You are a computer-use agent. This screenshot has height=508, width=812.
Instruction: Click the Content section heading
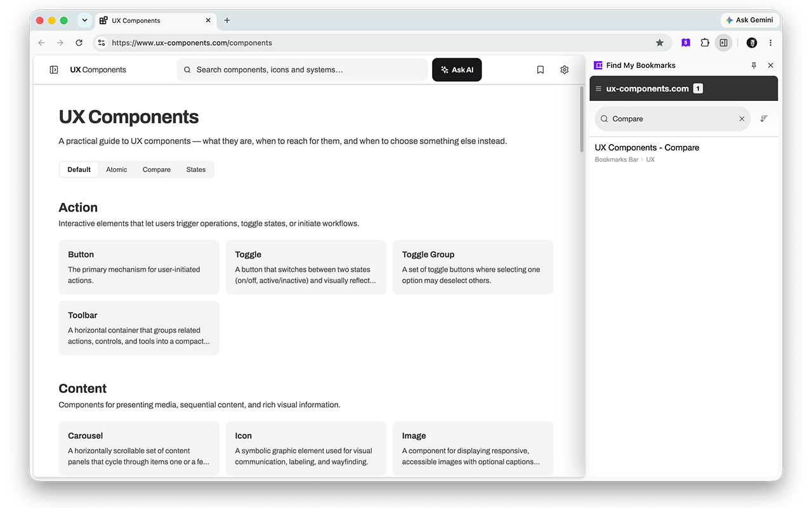tap(82, 389)
